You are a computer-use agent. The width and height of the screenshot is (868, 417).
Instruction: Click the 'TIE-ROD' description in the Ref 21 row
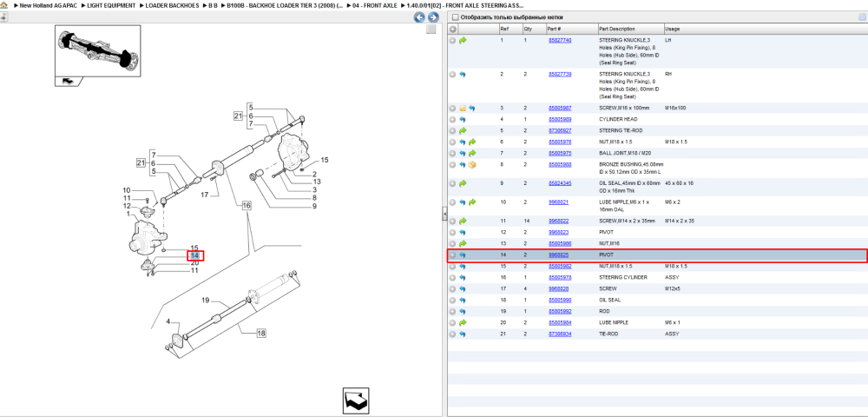[x=608, y=334]
